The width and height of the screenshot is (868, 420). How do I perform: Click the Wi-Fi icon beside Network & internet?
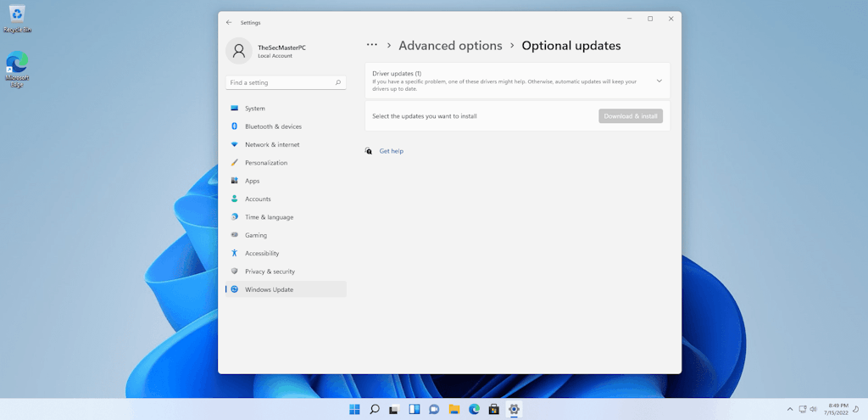pos(234,144)
